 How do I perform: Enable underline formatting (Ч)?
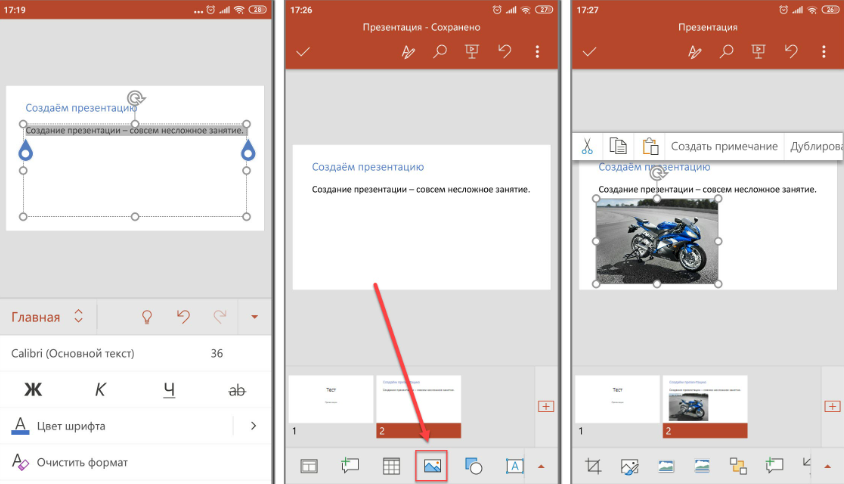169,390
